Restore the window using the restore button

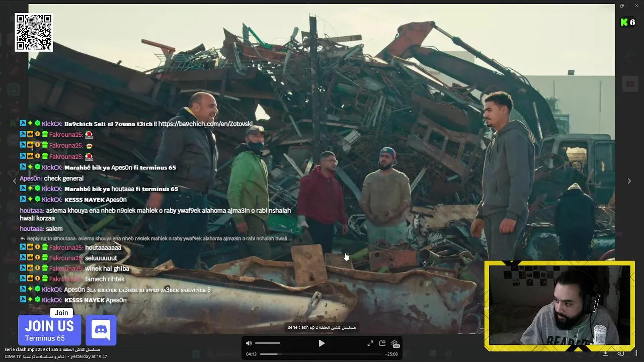pos(622,6)
